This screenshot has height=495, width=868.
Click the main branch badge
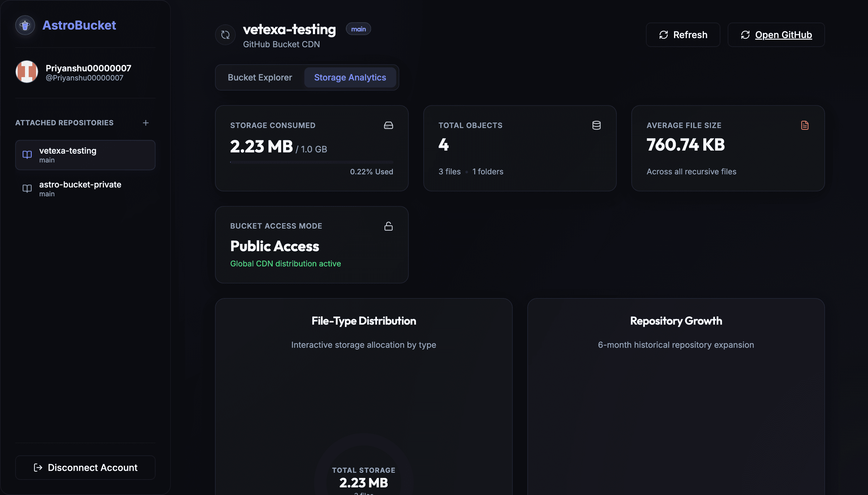point(358,29)
